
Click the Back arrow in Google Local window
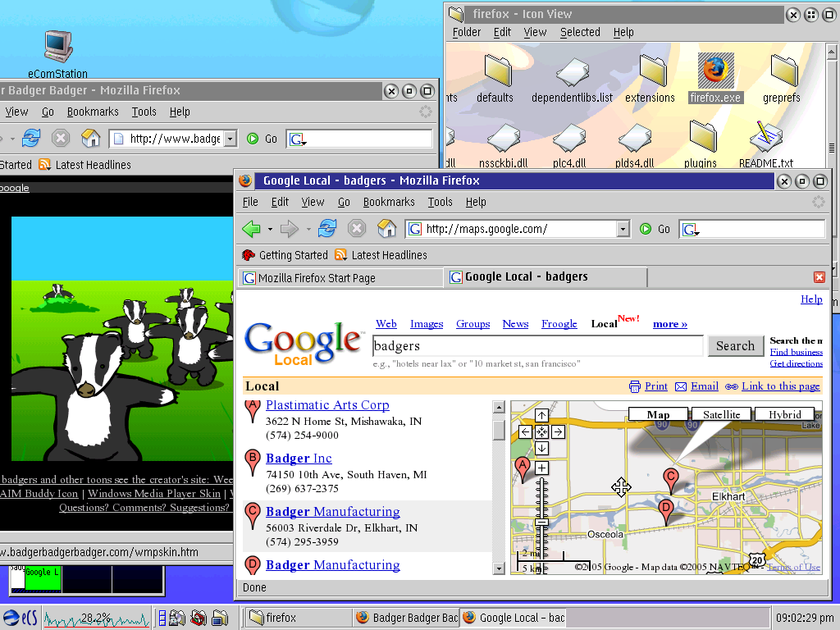point(251,229)
